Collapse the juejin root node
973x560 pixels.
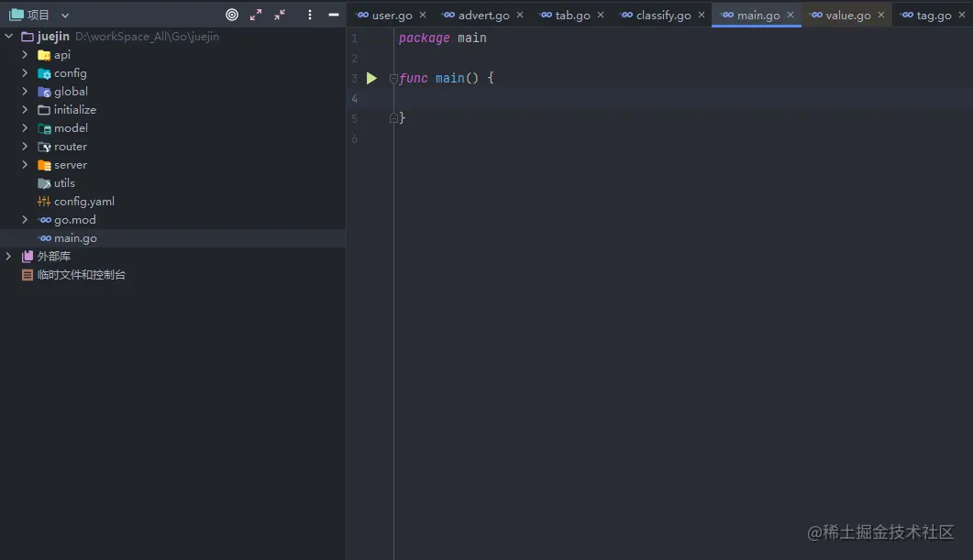[x=8, y=37]
